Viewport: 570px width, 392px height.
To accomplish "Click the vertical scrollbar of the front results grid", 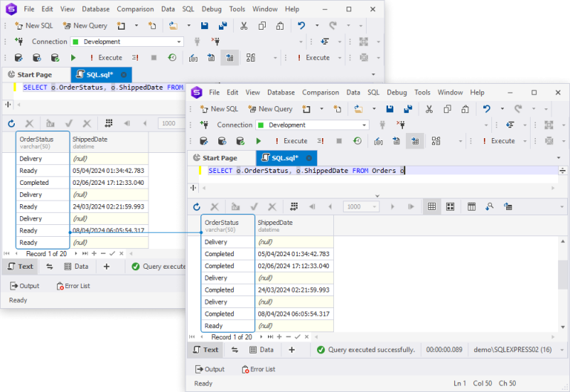I will [x=563, y=275].
